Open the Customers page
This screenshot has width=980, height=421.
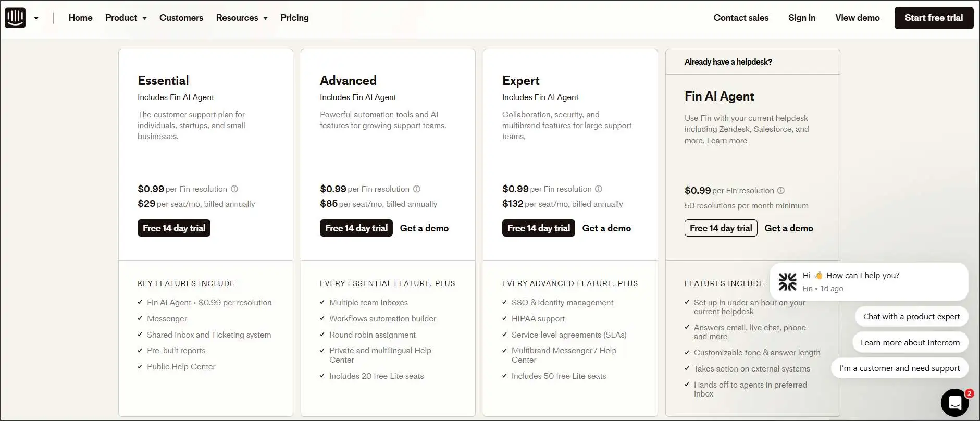tap(181, 18)
